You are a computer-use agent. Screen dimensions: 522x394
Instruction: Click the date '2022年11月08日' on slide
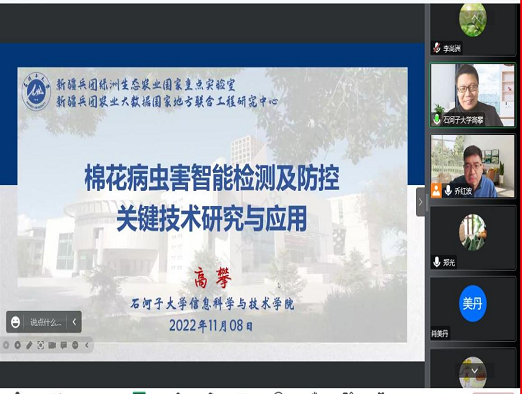coord(211,325)
